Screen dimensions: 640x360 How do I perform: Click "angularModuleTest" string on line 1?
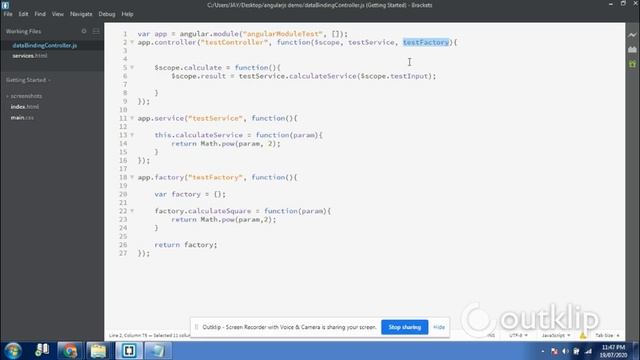(x=283, y=34)
